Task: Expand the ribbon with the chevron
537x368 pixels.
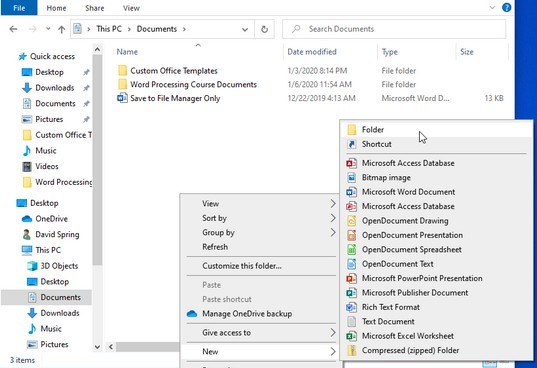Action: pos(492,8)
